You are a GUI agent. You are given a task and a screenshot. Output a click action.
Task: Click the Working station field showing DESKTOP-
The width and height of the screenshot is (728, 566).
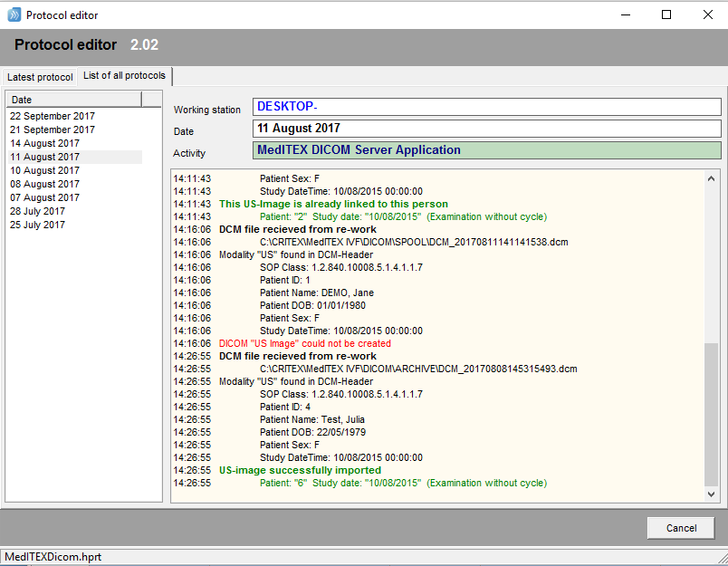[486, 107]
